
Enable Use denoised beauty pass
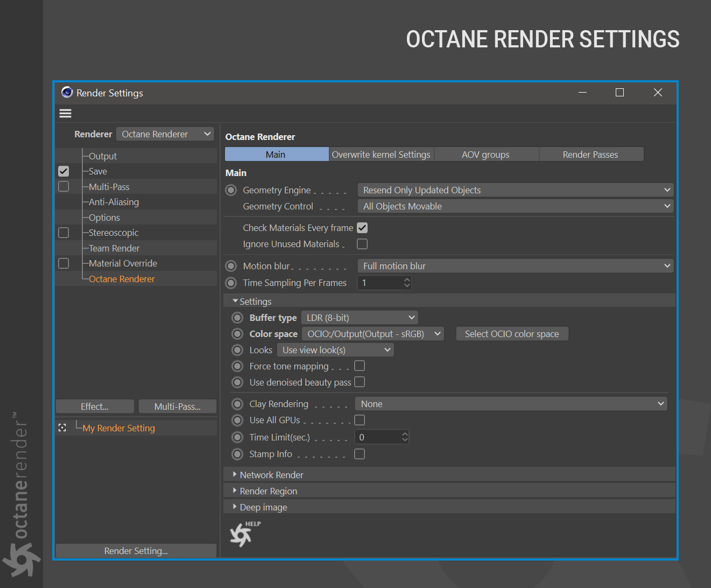coord(360,382)
